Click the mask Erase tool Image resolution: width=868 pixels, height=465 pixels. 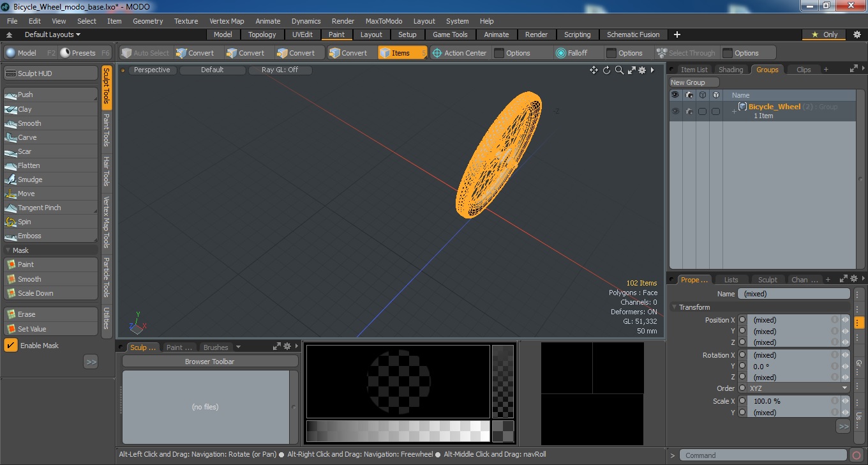(x=51, y=314)
